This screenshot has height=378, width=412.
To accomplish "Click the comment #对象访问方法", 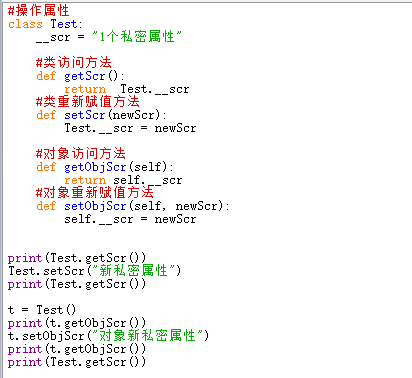I will pos(81,154).
